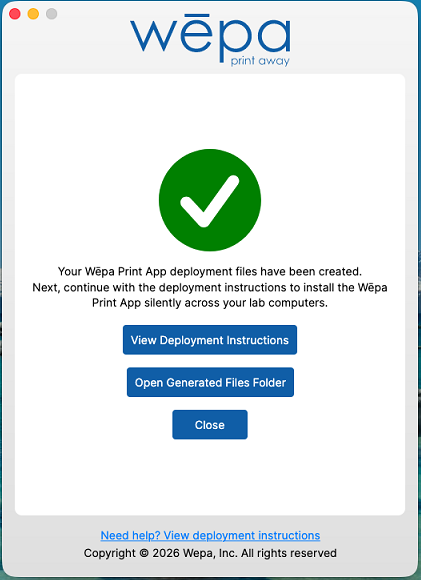Click the wēpa print away logo
Image resolution: width=421 pixels, height=580 pixels.
coord(210,40)
